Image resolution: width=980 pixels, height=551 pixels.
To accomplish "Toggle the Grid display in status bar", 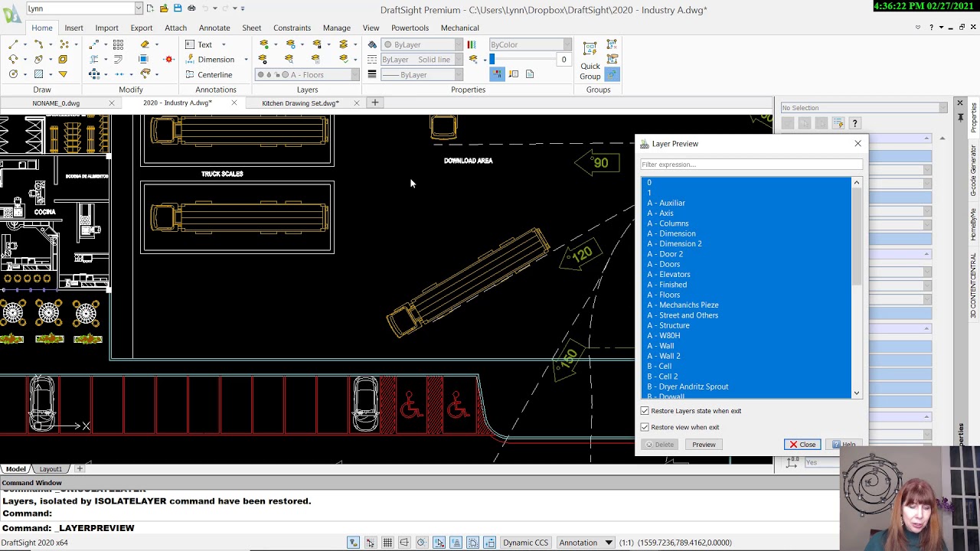I will [x=387, y=543].
